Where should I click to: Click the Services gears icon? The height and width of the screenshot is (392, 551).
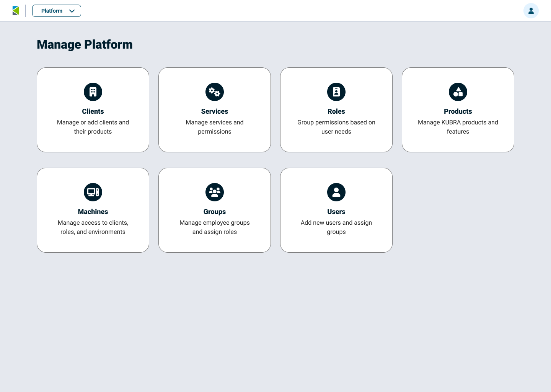(x=215, y=92)
